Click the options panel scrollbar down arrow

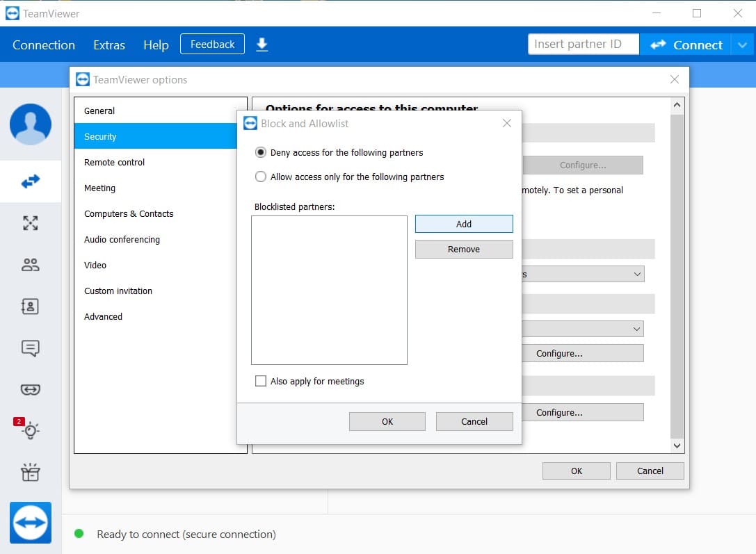pos(677,446)
